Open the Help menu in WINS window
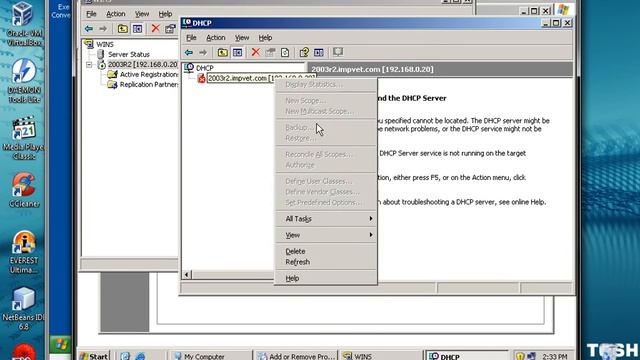Image resolution: width=640 pixels, height=360 pixels. (x=165, y=14)
